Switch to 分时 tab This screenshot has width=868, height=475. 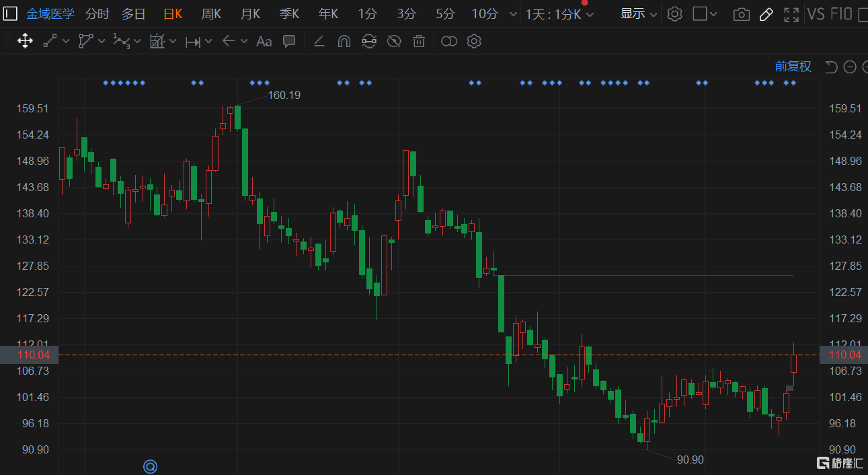click(x=97, y=14)
